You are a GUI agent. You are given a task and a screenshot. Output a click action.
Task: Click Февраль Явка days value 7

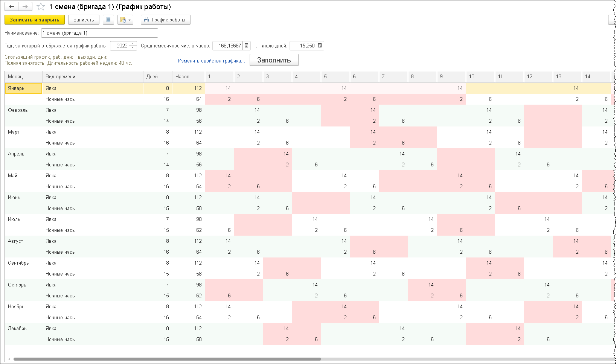158,110
